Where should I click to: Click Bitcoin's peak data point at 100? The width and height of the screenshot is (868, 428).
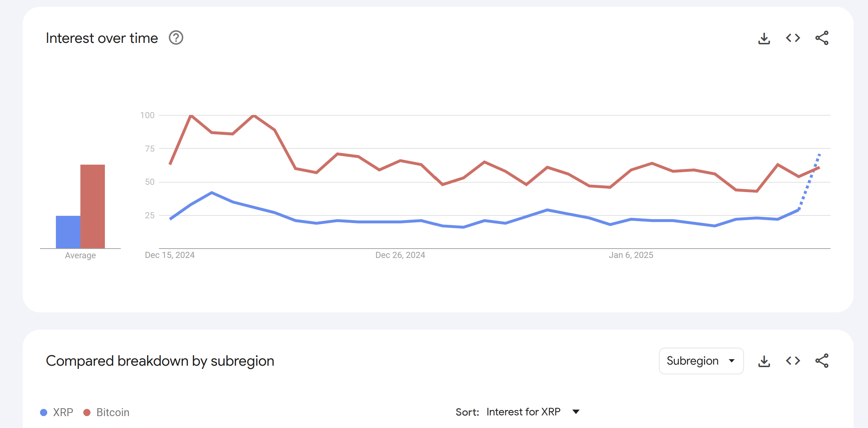point(191,115)
